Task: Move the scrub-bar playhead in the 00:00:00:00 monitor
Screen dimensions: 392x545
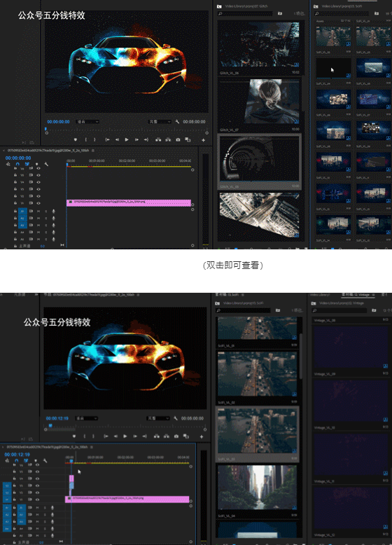Action: pyautogui.click(x=45, y=130)
